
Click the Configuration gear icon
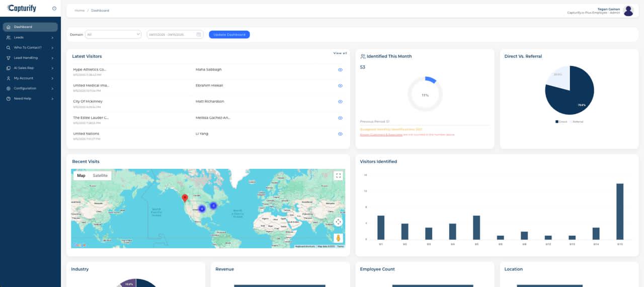[x=9, y=88]
